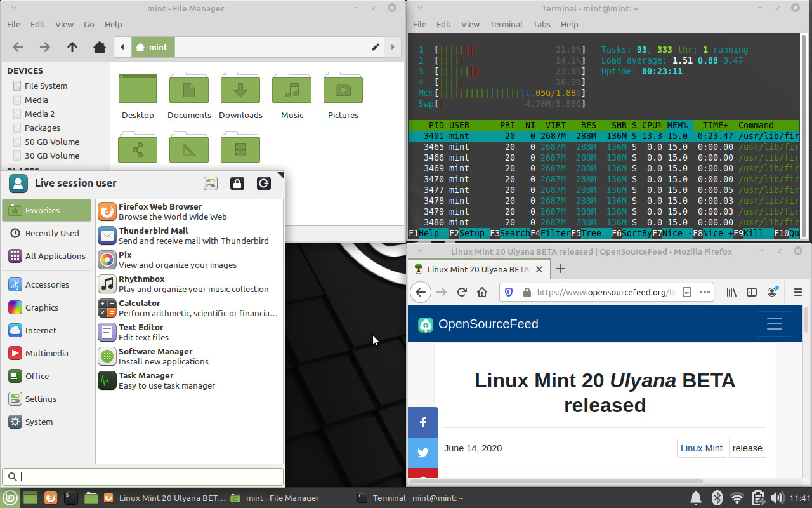
Task: Open Bluetooth tray icon
Action: pos(717,498)
